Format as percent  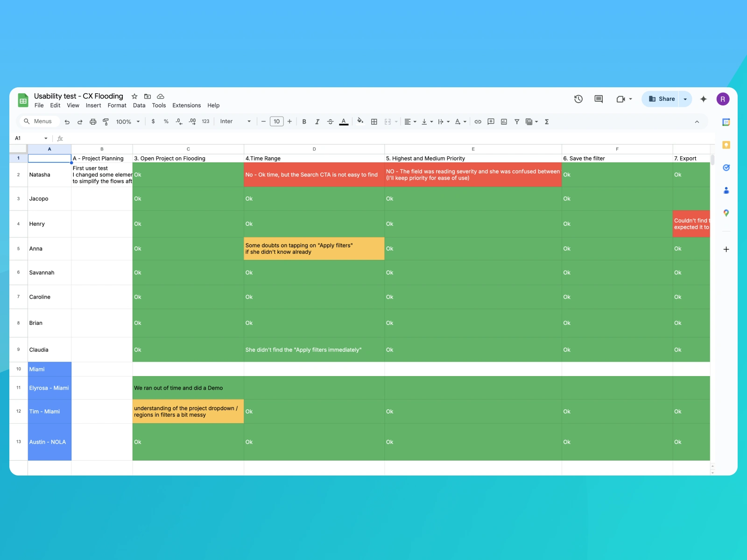pos(166,121)
